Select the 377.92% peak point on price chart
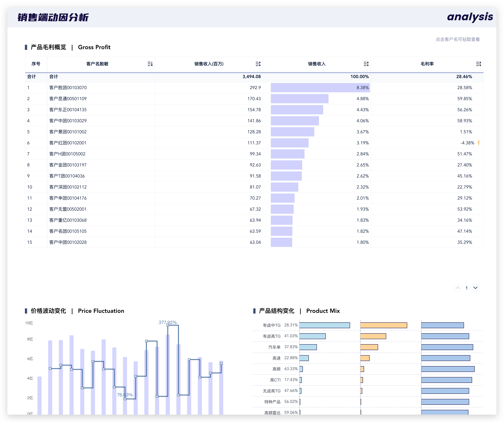The width and height of the screenshot is (504, 422). pos(168,325)
